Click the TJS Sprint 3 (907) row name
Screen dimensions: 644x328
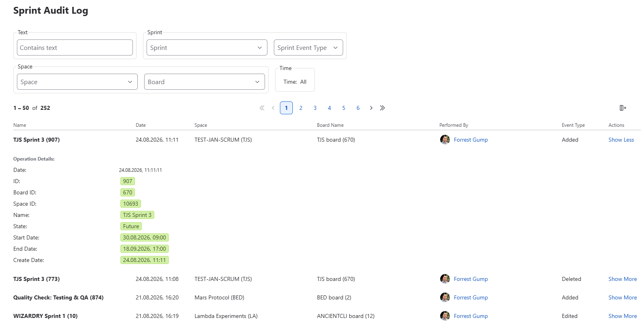point(37,140)
